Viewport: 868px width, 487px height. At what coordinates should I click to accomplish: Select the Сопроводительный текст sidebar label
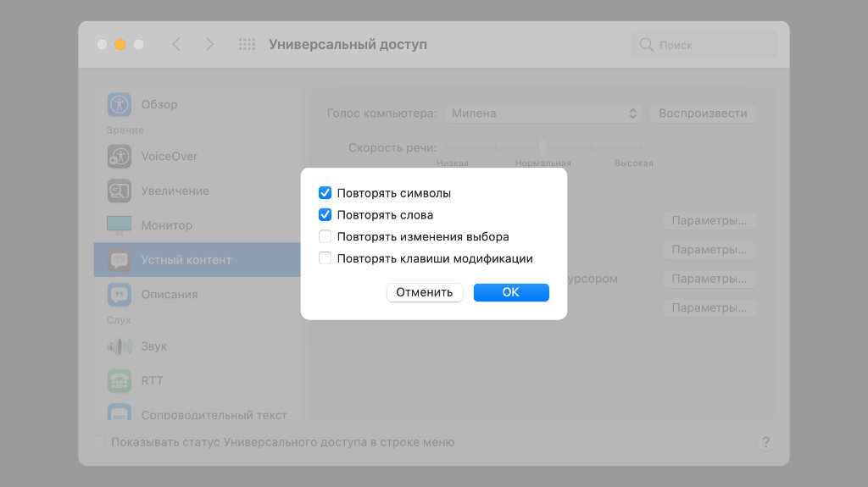[214, 415]
